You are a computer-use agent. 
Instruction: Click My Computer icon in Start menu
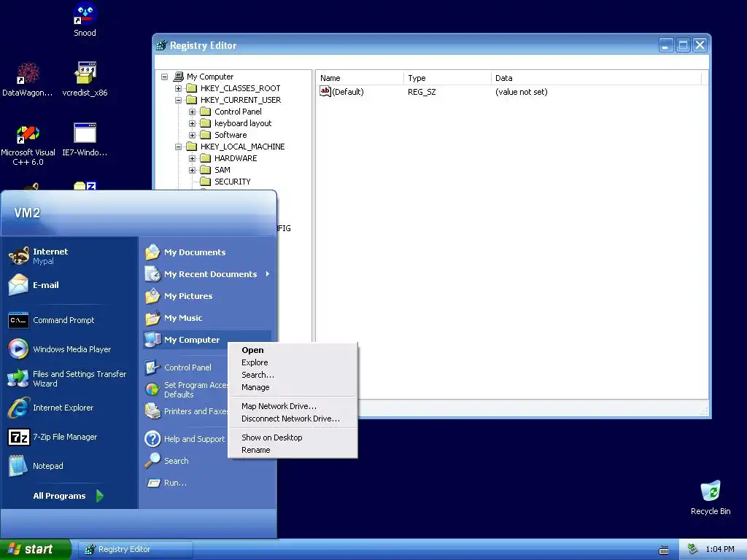click(x=152, y=340)
